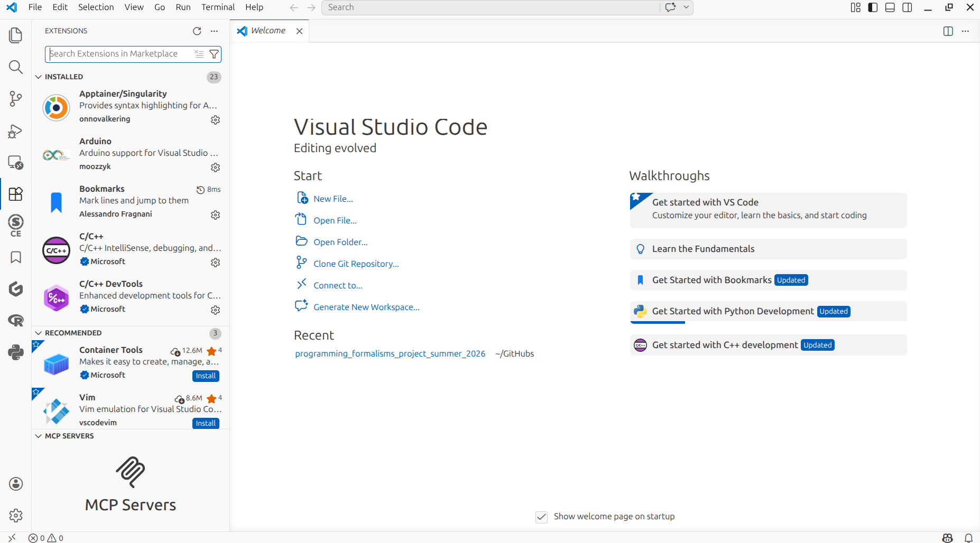Toggle primary side bar visibility
The width and height of the screenshot is (980, 543).
[x=873, y=7]
